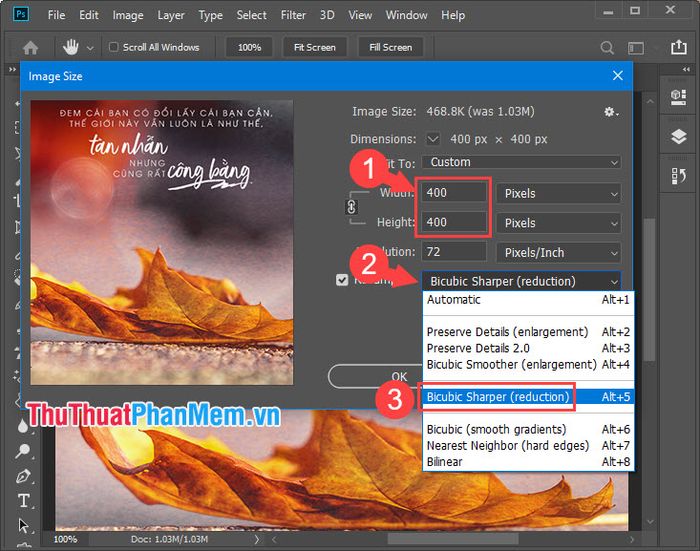Click the Resolution value field

tap(454, 252)
